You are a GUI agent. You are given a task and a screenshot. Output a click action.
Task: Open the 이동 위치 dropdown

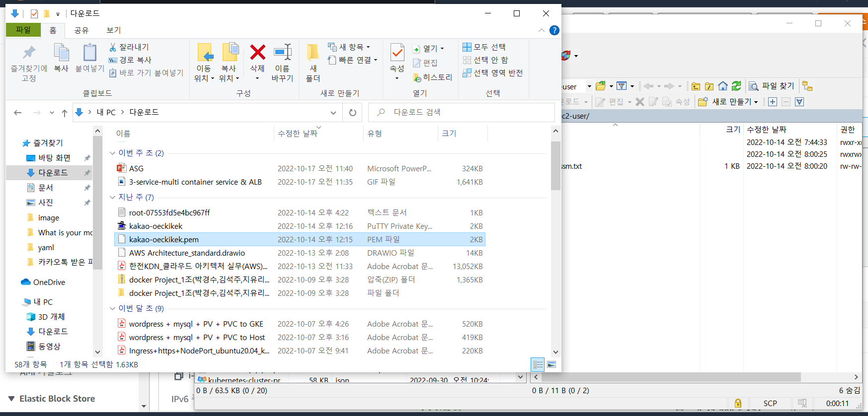click(204, 78)
